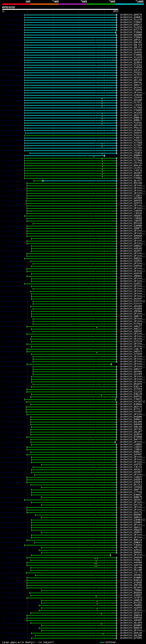
Task: Select hit UniRef100_Q42497
Action: [x=131, y=299]
